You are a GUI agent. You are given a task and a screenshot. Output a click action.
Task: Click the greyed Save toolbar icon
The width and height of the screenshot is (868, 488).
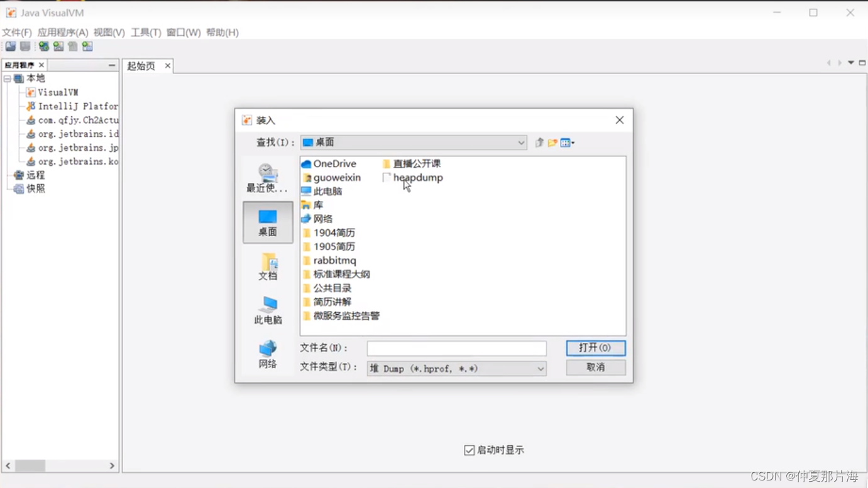click(25, 46)
